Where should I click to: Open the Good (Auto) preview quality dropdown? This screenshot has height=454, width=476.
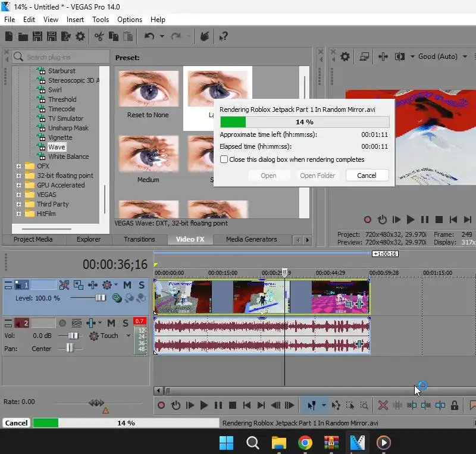pyautogui.click(x=465, y=57)
